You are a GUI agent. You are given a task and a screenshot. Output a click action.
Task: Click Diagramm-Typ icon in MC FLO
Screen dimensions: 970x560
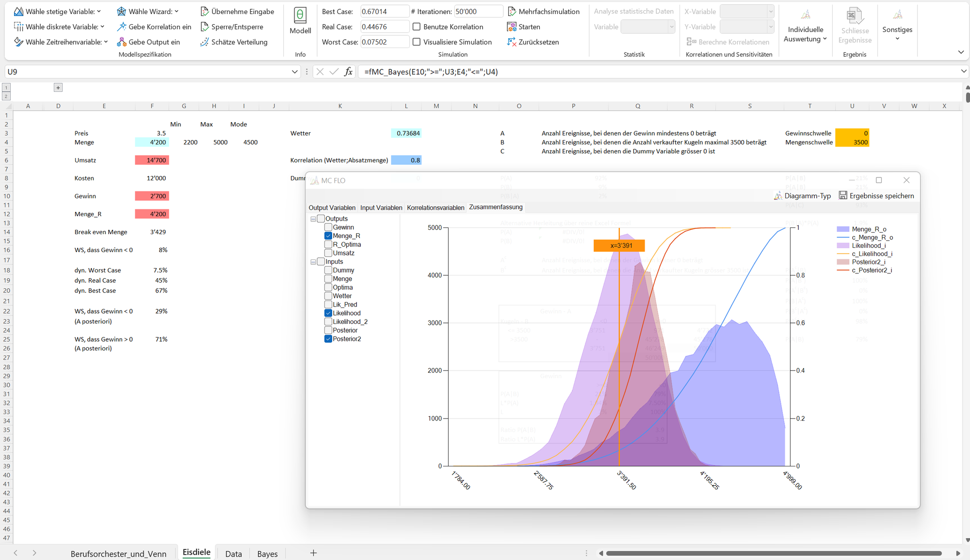pos(778,195)
